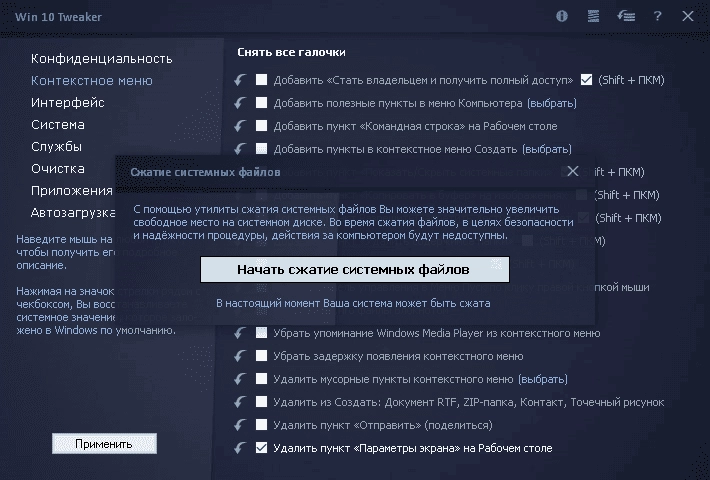
Task: Reset arrow for «Параметры экрана» row
Action: 240,448
